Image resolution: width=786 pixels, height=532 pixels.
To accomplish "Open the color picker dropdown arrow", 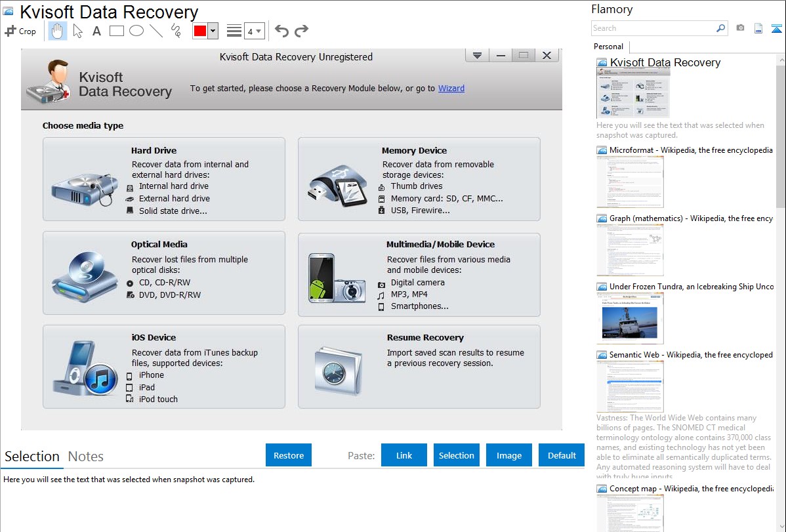I will [x=213, y=31].
